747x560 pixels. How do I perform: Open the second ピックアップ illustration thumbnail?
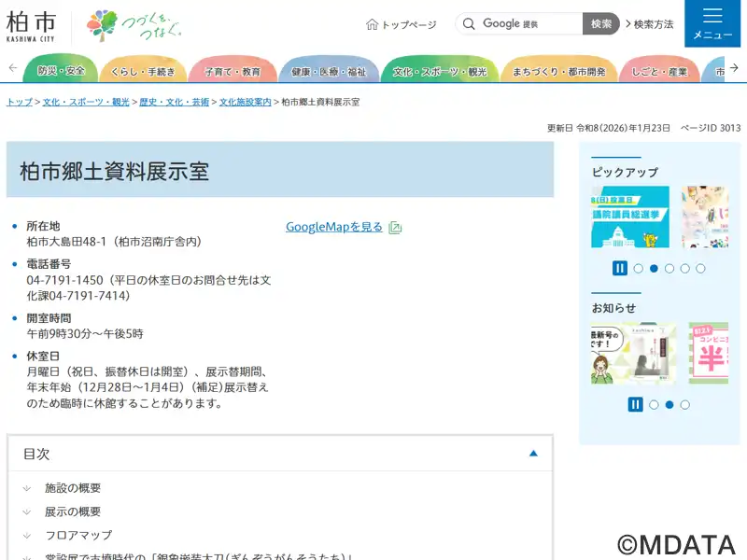pyautogui.click(x=705, y=217)
